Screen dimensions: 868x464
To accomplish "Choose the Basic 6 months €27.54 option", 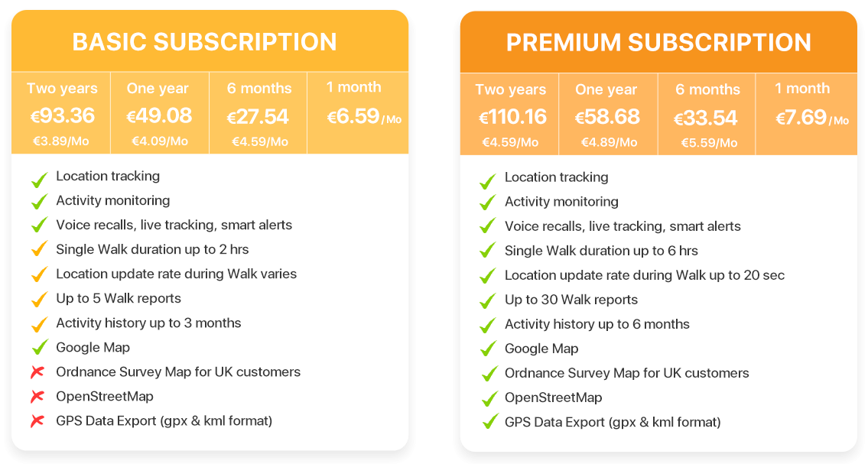I will 258,113.
